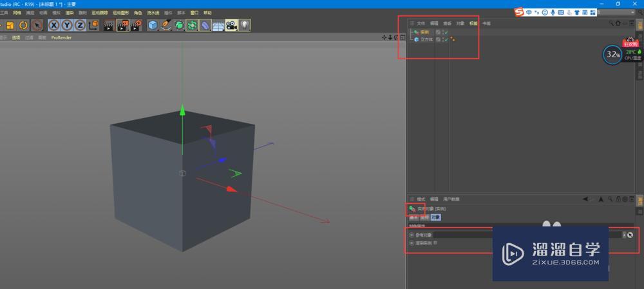Toggle the layer square of 立方体
The height and width of the screenshot is (289, 644).
(438, 39)
